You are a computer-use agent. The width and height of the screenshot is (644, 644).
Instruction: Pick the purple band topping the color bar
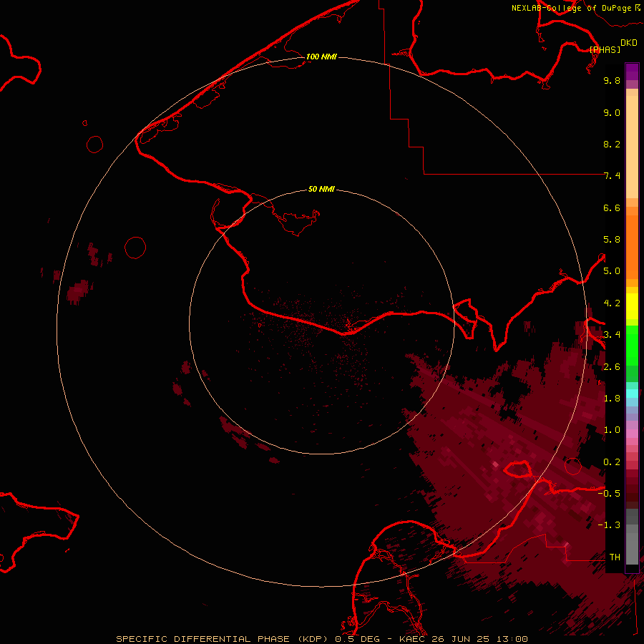tap(632, 72)
